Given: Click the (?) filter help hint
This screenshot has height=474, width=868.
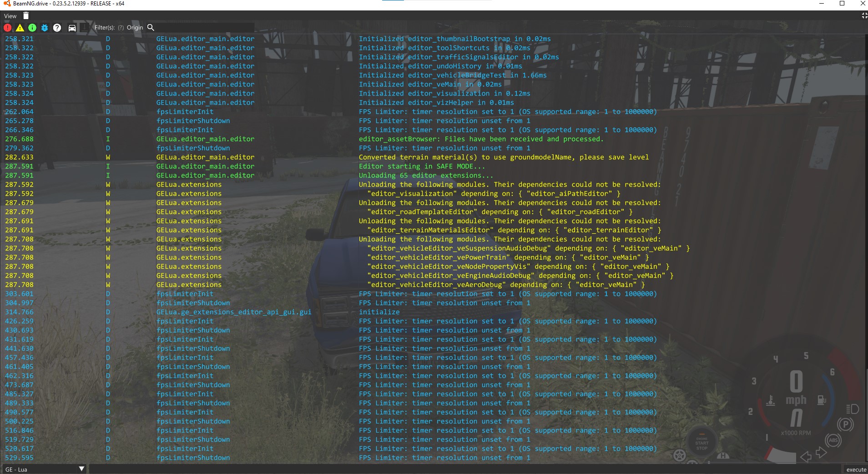Looking at the screenshot, I should click(121, 28).
